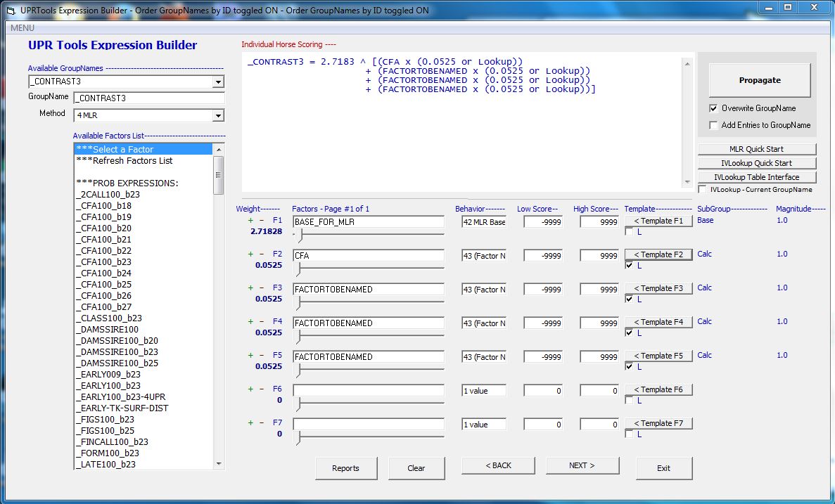
Task: Click the F2 factor field containing CFA
Action: tap(369, 255)
